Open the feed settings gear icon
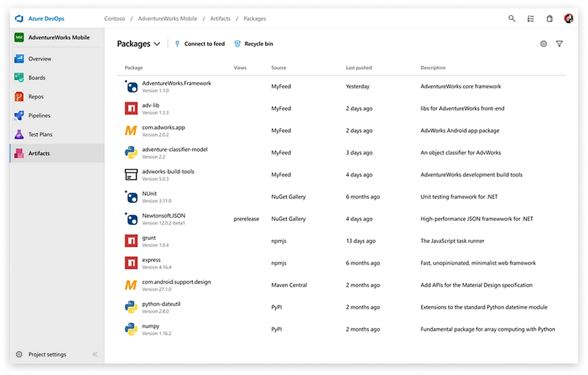Screen dimensions: 588x375 [543, 44]
